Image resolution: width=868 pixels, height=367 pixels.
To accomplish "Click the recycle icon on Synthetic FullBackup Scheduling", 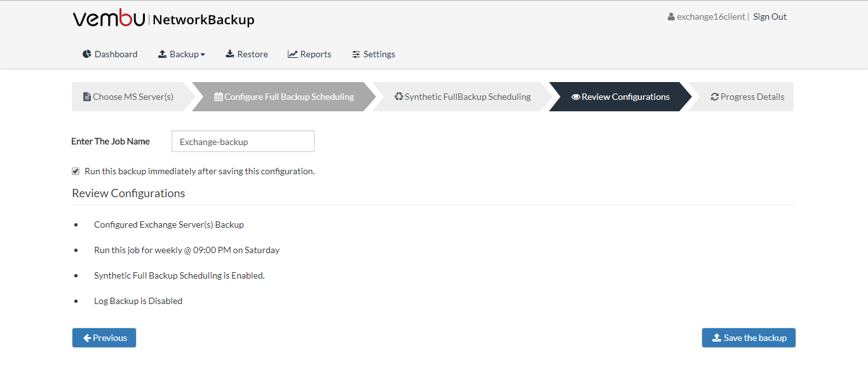I will (399, 97).
